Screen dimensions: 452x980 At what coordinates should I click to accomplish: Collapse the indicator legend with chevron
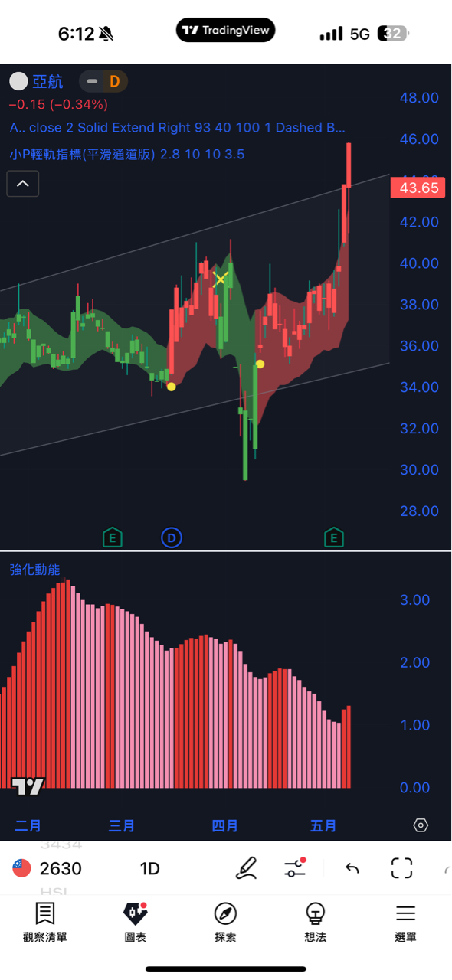click(x=23, y=184)
